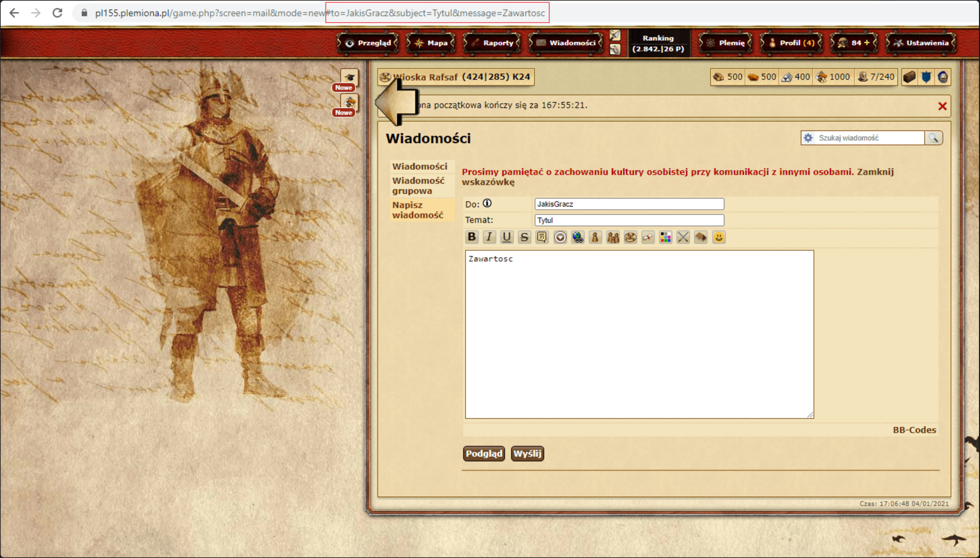Insert report link with scroll icon
Screen dimensions: 980x558
point(648,237)
